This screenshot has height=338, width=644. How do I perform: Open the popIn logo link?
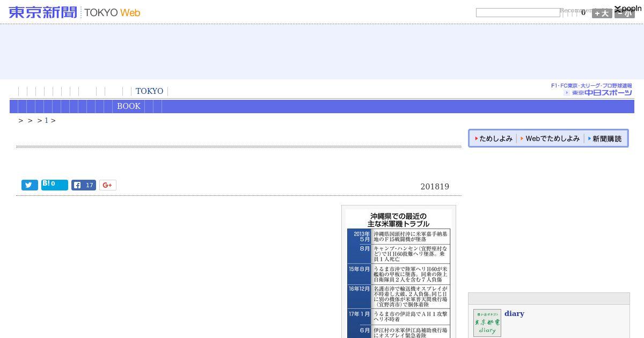click(x=628, y=9)
